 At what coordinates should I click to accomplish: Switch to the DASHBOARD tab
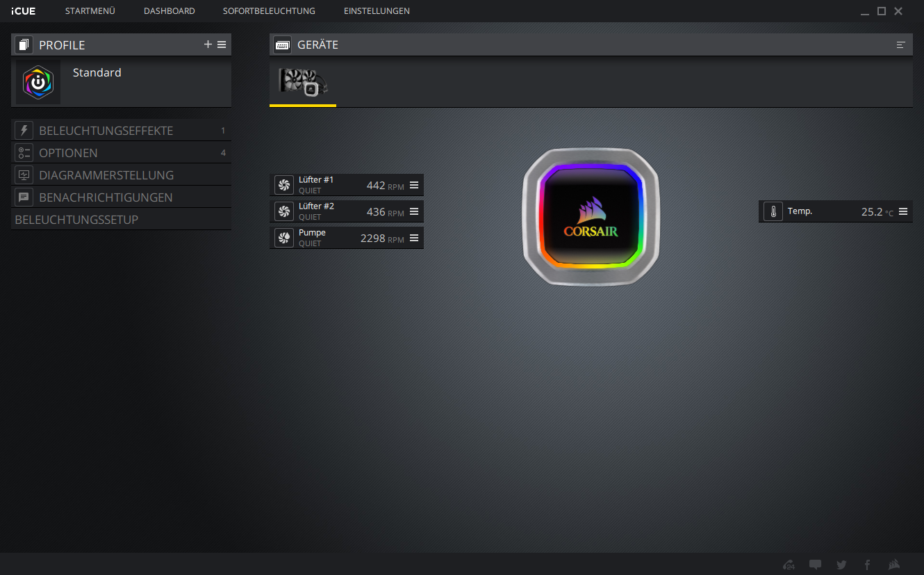(170, 11)
